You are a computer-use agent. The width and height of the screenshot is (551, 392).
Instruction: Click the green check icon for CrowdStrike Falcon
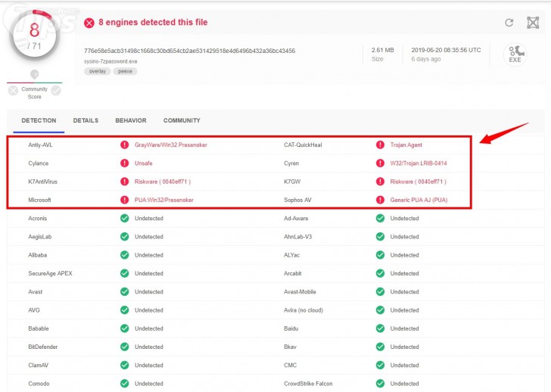point(380,384)
